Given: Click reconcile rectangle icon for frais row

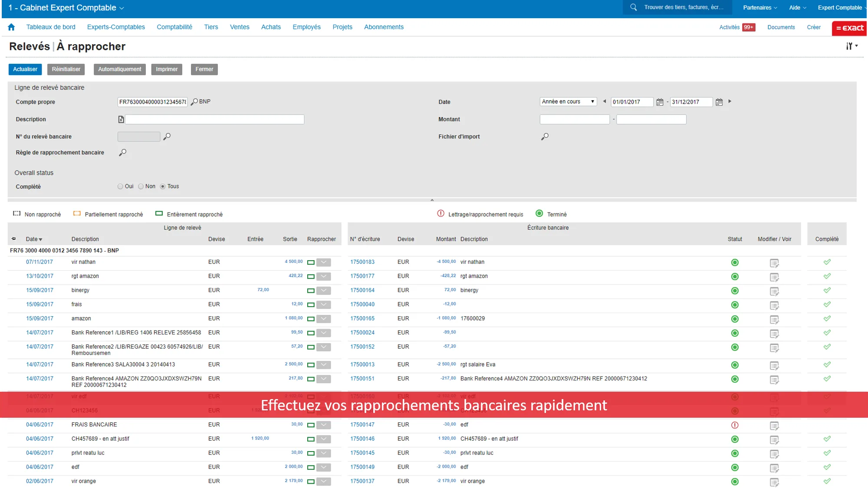Looking at the screenshot, I should pos(311,305).
